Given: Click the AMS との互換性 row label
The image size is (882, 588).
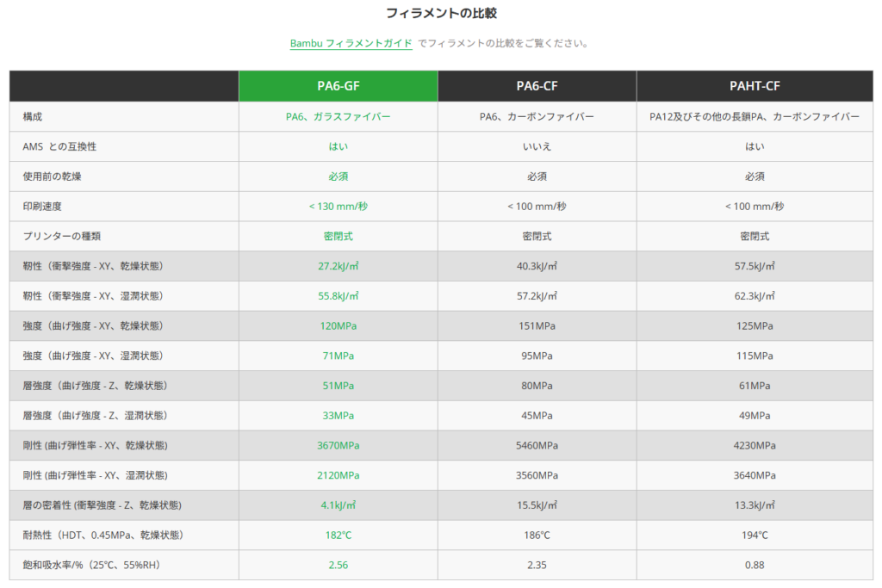Looking at the screenshot, I should [59, 146].
